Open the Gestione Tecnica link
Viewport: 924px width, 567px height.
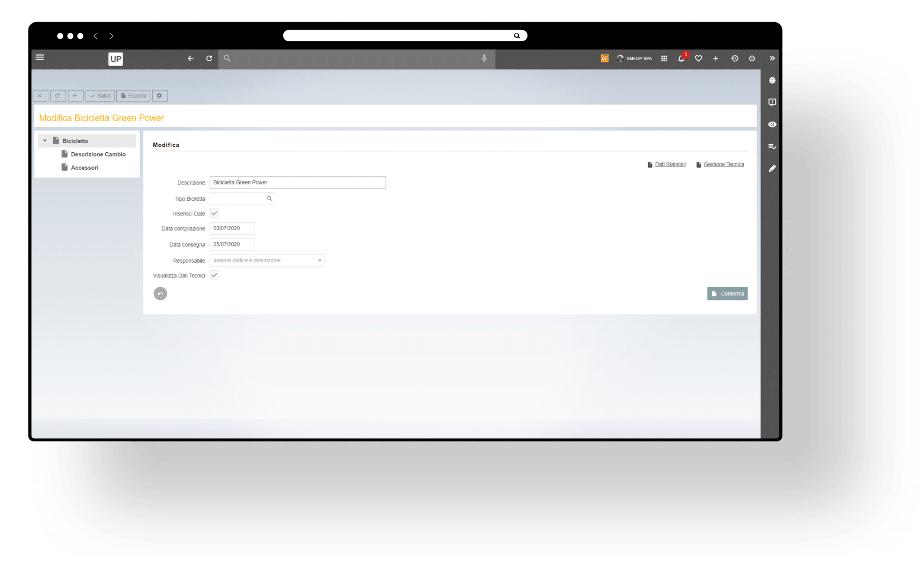pyautogui.click(x=723, y=165)
